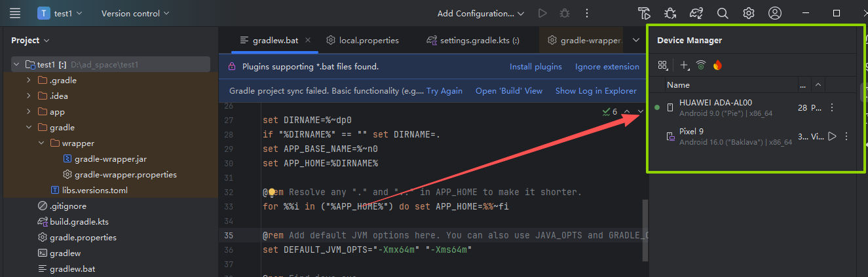Sort devices by the Name column header
Image resolution: width=868 pixels, height=277 pixels.
pyautogui.click(x=678, y=85)
